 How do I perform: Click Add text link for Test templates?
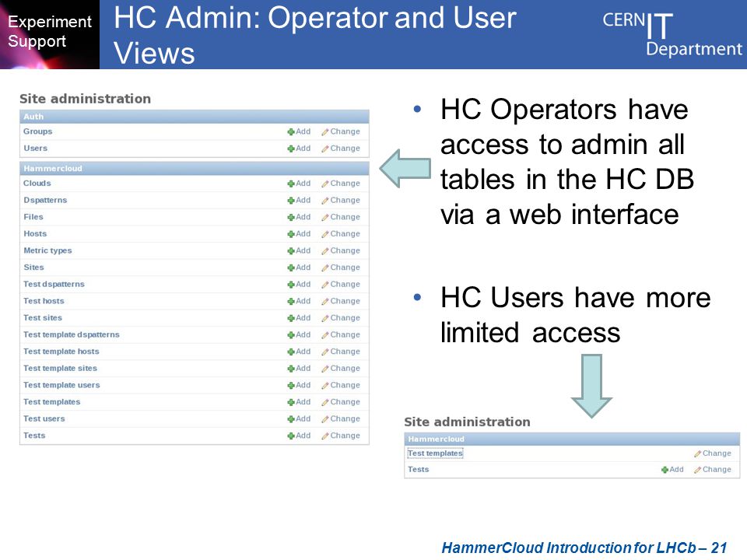(x=303, y=402)
